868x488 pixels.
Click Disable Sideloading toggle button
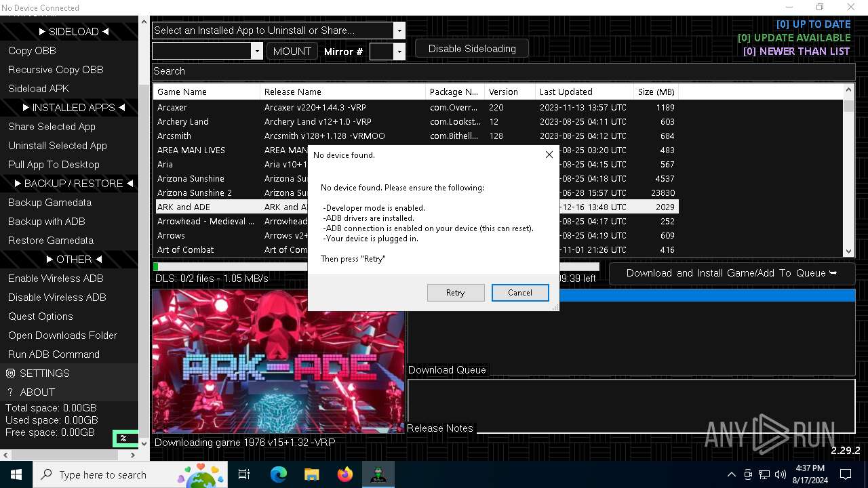[x=472, y=49]
